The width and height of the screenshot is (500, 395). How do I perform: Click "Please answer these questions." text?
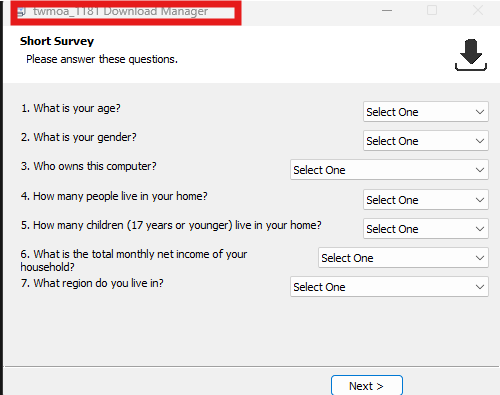(102, 59)
